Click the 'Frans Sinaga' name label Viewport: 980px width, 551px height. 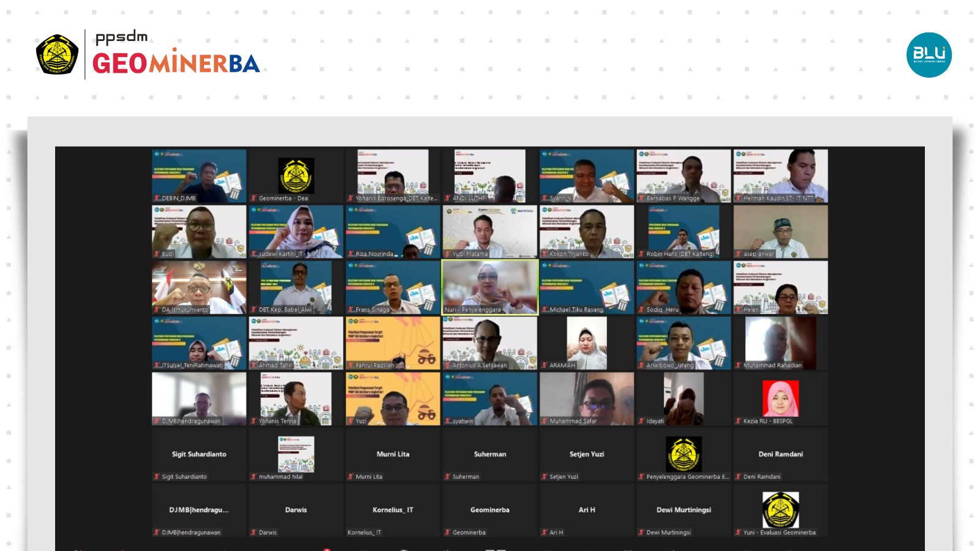click(372, 310)
